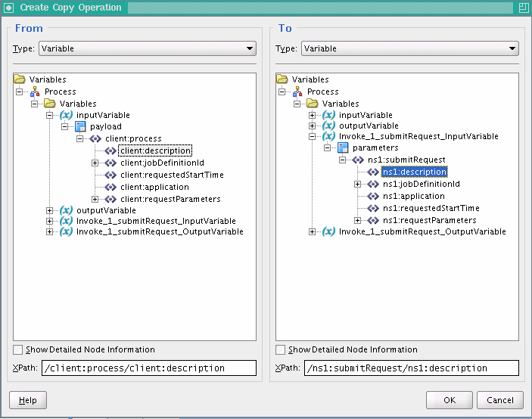Expand ns1:requestParameters node
The width and height of the screenshot is (532, 419).
pos(358,220)
